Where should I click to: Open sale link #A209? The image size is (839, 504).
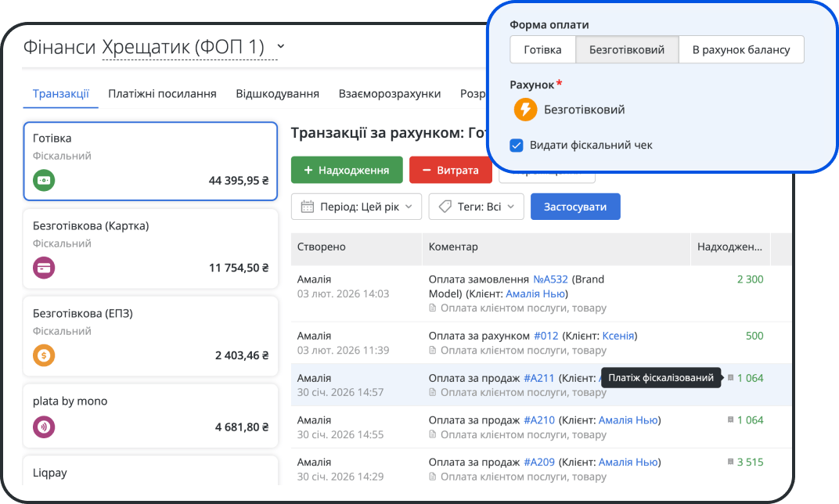click(x=538, y=462)
